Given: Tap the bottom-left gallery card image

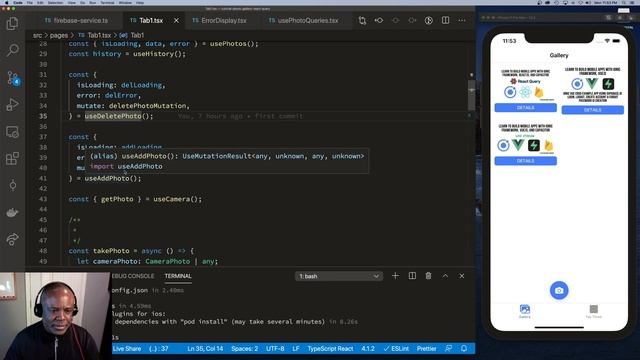Looking at the screenshot, I should [x=525, y=139].
